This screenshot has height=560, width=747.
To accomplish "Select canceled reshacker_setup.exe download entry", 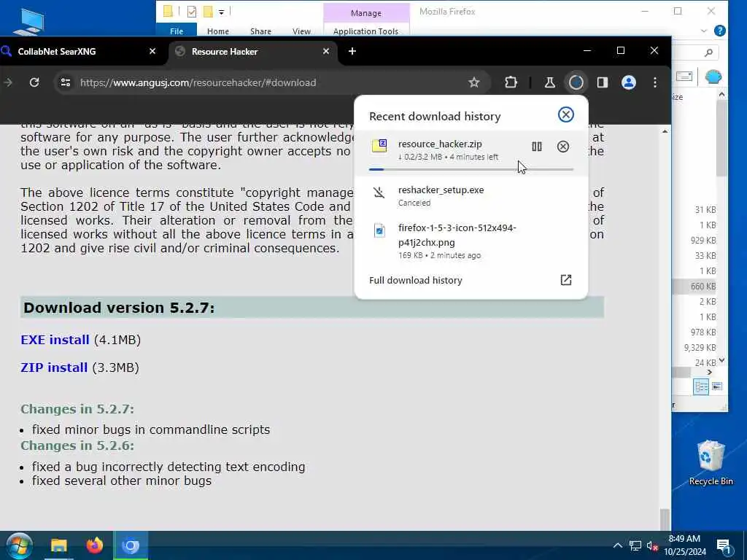I will [x=471, y=195].
